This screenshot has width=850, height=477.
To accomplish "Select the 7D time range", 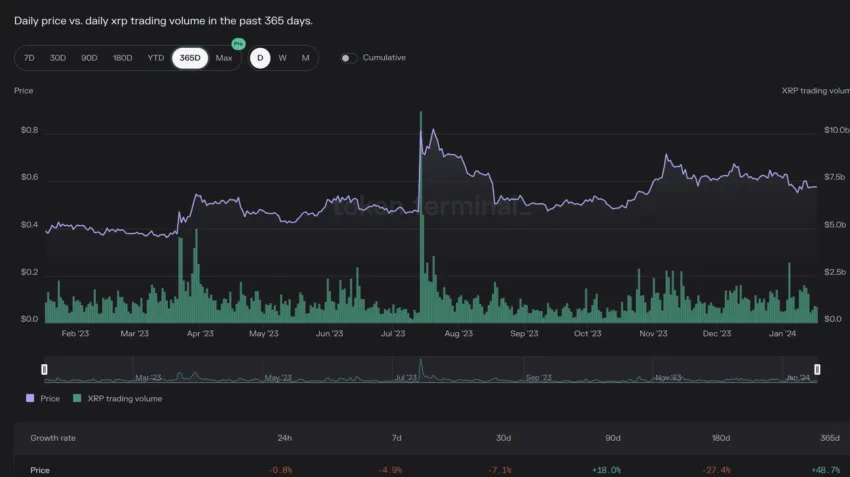I will click(29, 58).
